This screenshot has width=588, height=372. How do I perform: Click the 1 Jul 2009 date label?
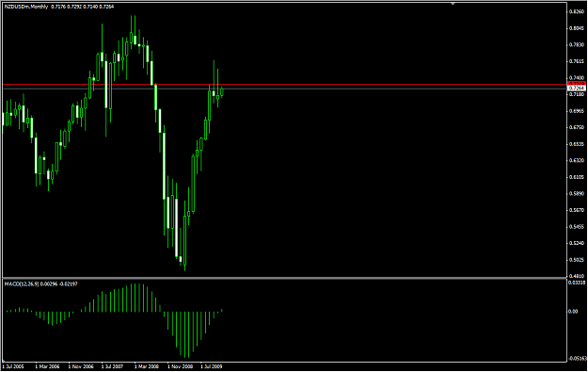click(212, 366)
